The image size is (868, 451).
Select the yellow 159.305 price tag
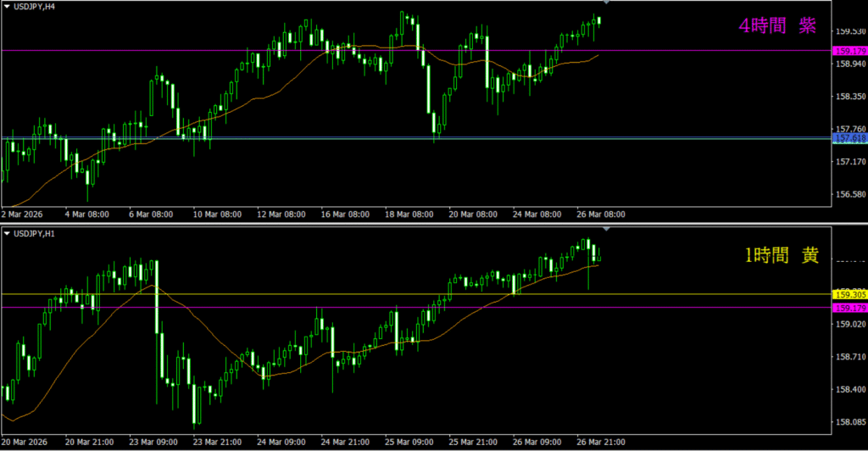(849, 294)
